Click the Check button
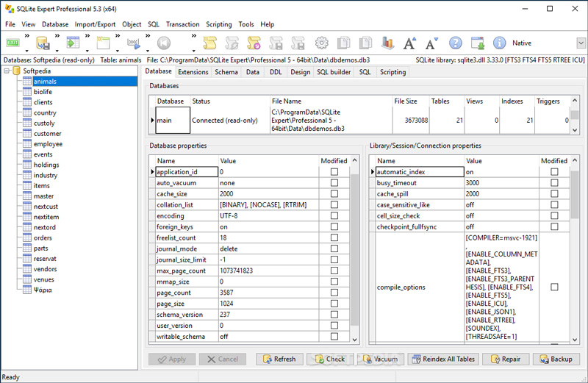This screenshot has width=588, height=383. click(x=330, y=359)
